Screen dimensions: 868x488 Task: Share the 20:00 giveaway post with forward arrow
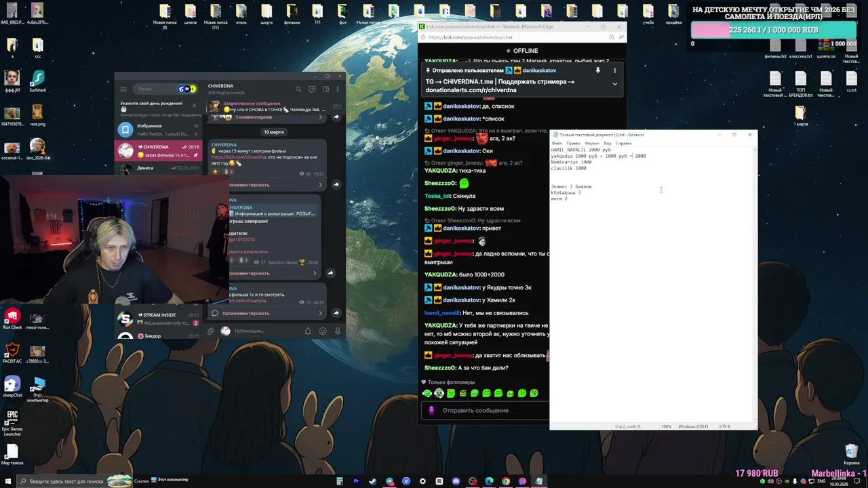pyautogui.click(x=330, y=273)
